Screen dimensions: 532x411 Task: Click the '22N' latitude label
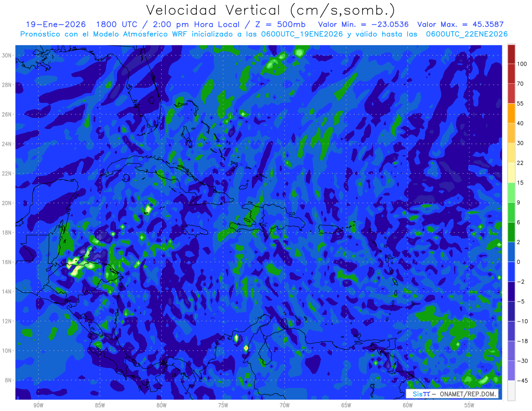[x=8, y=173]
